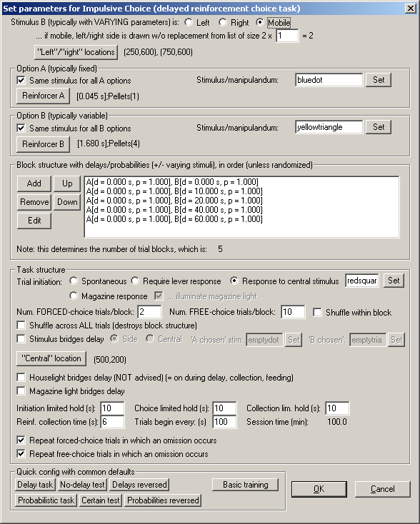Image resolution: width=420 pixels, height=524 pixels.
Task: Confirm settings with OK
Action: coord(319,489)
